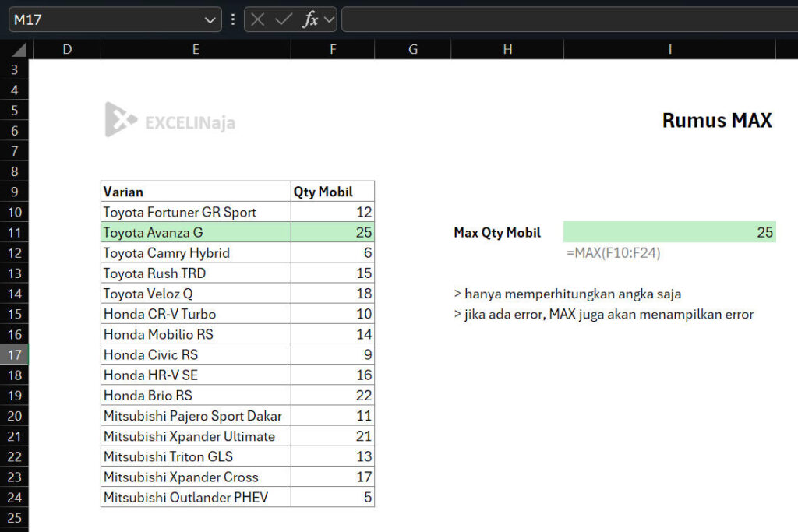Image resolution: width=798 pixels, height=532 pixels.
Task: Select column D header
Action: [x=67, y=49]
